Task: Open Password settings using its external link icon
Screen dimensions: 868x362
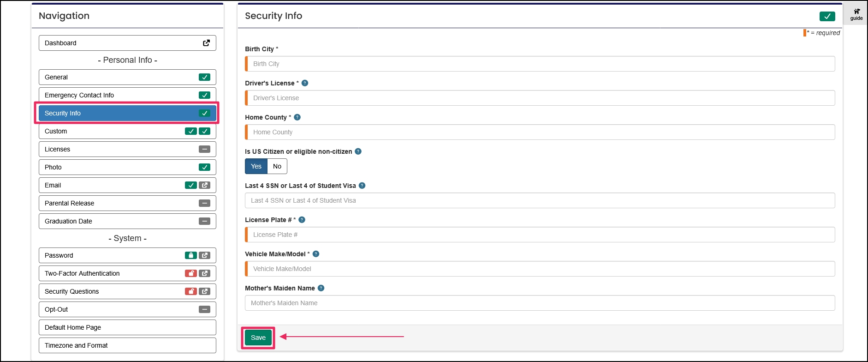Action: [204, 255]
